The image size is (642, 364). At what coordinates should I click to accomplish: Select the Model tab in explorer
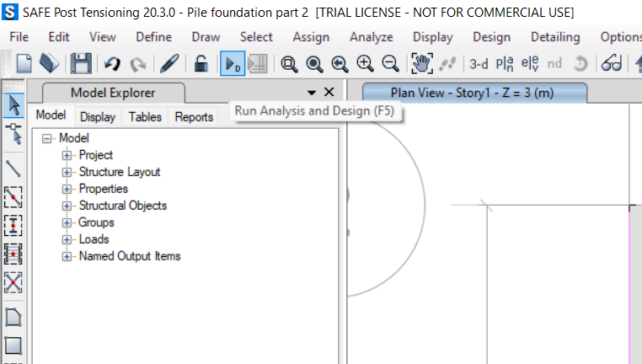coord(51,115)
